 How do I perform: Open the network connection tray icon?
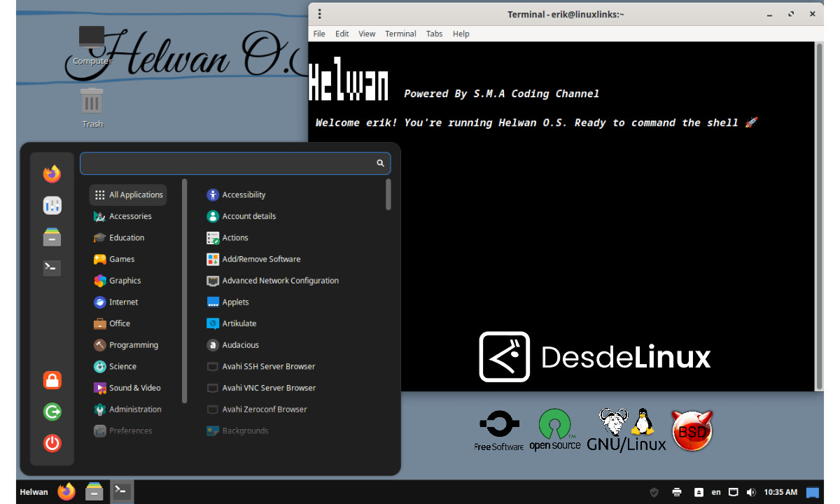[734, 492]
